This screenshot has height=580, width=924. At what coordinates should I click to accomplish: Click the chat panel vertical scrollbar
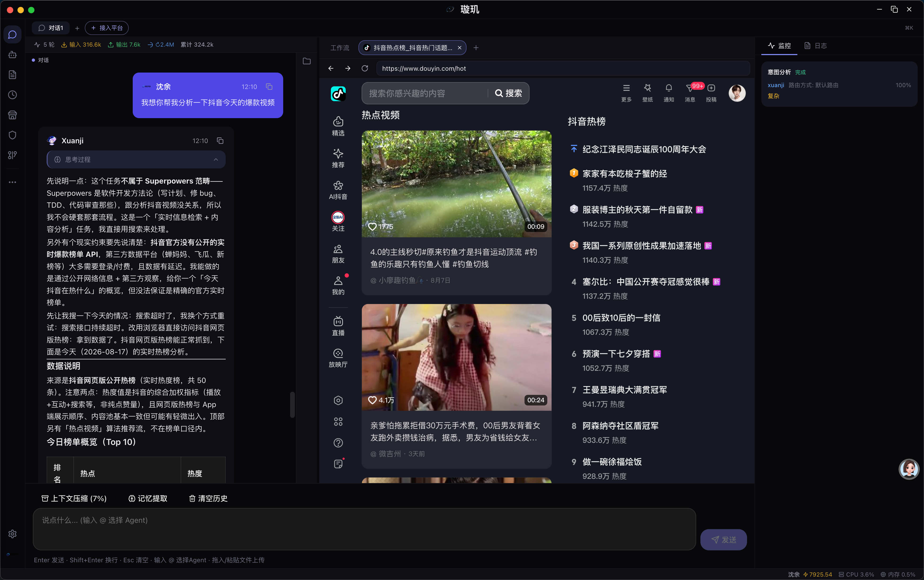click(292, 405)
